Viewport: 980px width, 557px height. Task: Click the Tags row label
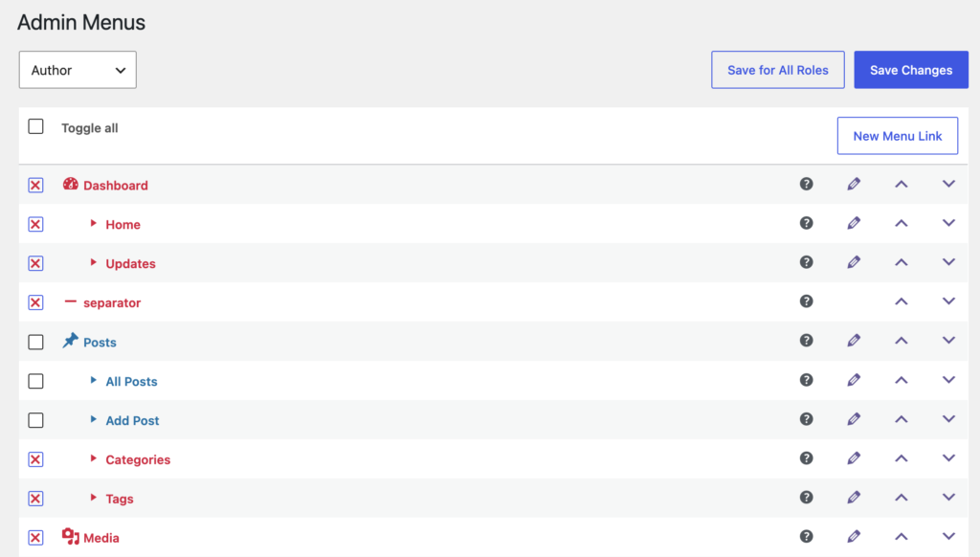tap(120, 499)
